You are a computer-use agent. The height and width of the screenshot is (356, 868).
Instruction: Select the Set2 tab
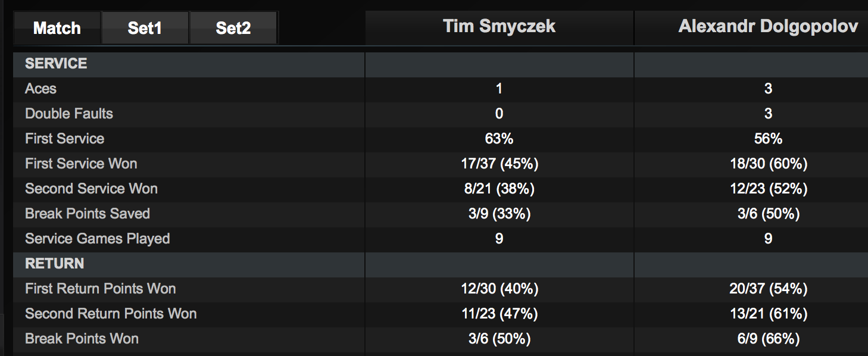click(233, 28)
